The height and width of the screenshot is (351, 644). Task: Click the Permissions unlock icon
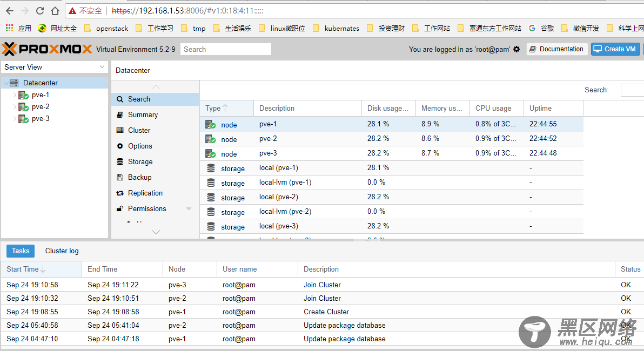click(120, 208)
